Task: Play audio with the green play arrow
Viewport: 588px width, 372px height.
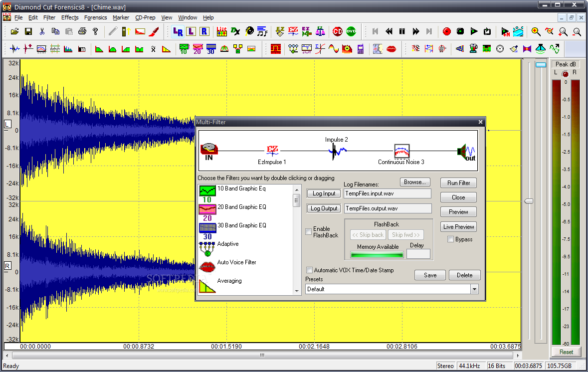Action: click(x=474, y=31)
